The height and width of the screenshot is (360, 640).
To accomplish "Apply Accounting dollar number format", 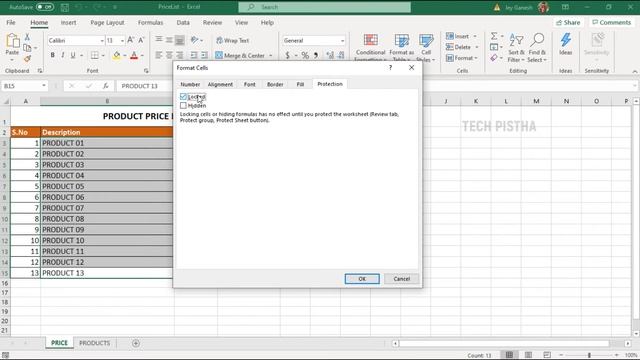I will pyautogui.click(x=288, y=55).
